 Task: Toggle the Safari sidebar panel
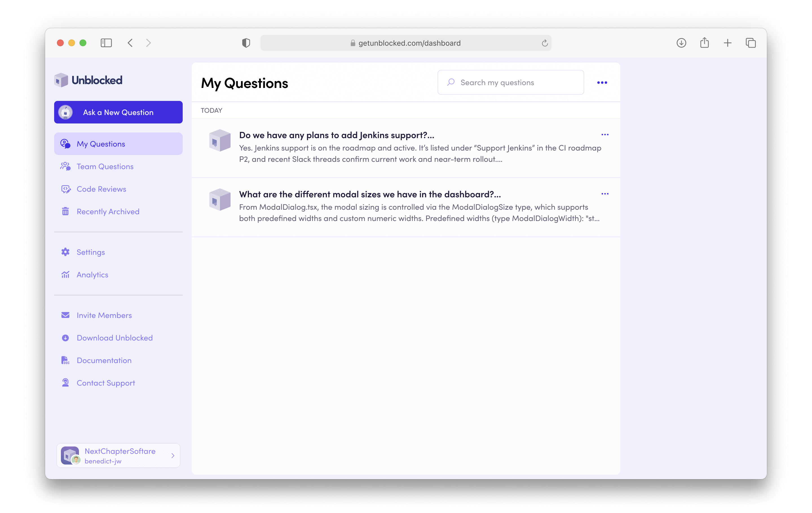coord(106,43)
